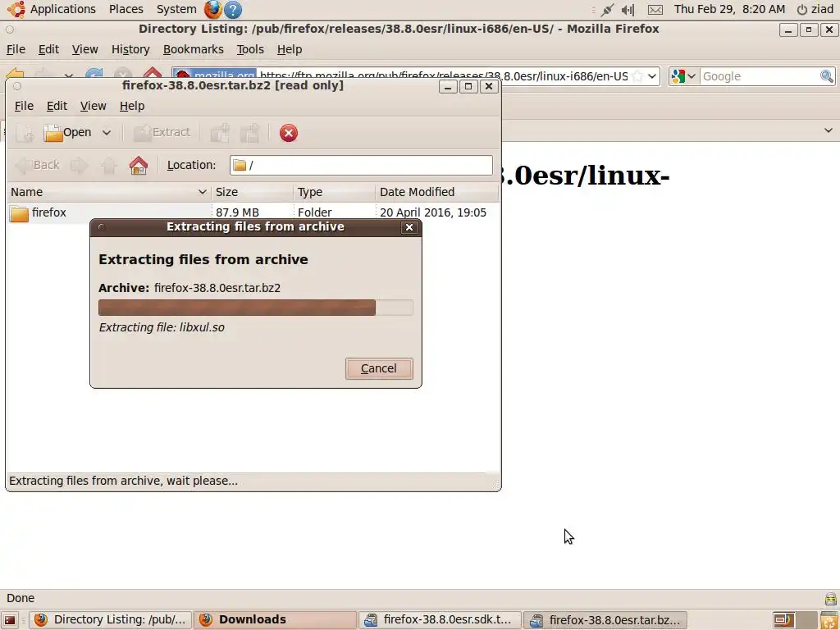840x630 pixels.
Task: Open the mail envelope indicator
Action: (x=655, y=10)
